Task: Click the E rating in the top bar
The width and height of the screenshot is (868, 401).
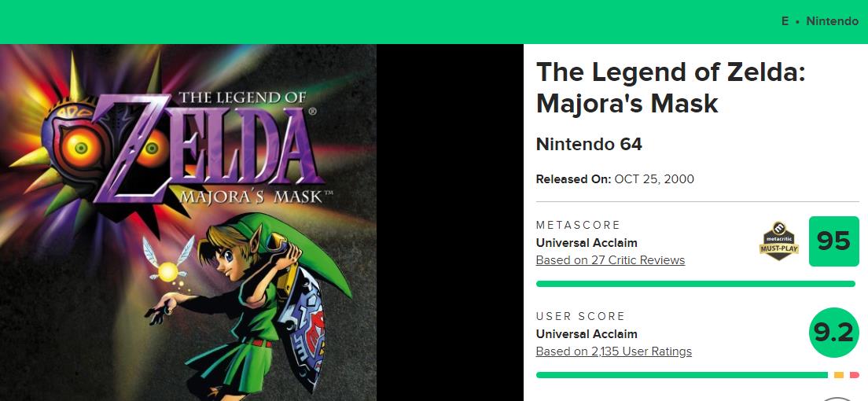Action: point(785,21)
